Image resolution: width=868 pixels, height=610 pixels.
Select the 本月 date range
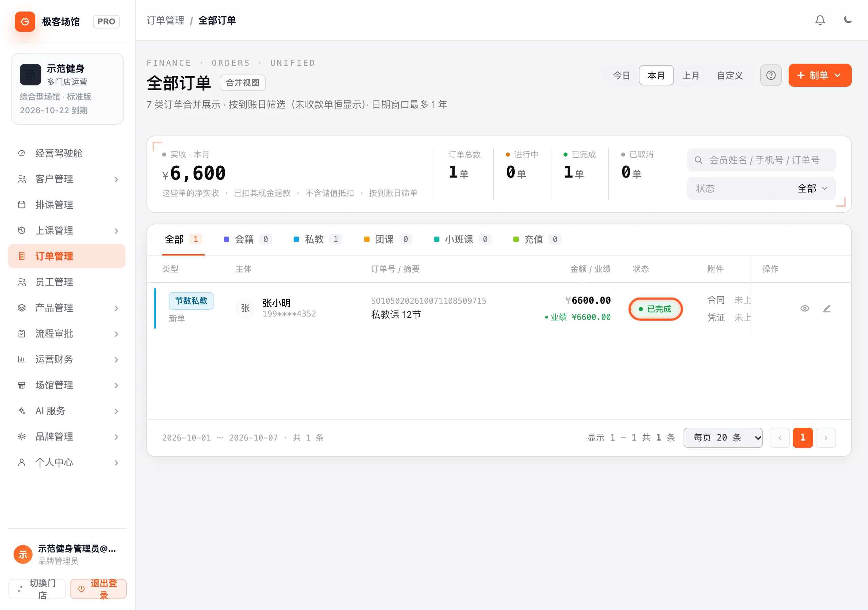(656, 75)
